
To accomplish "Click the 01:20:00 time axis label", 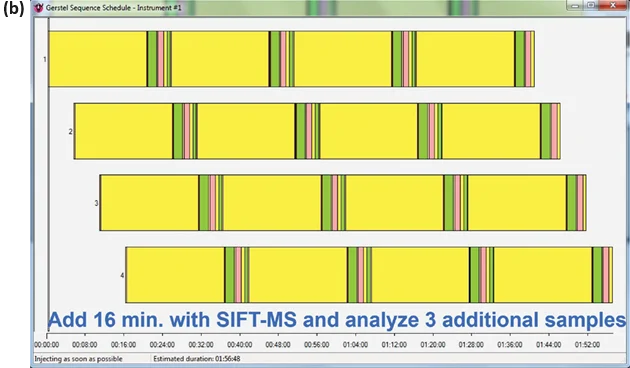I will pos(433,345).
